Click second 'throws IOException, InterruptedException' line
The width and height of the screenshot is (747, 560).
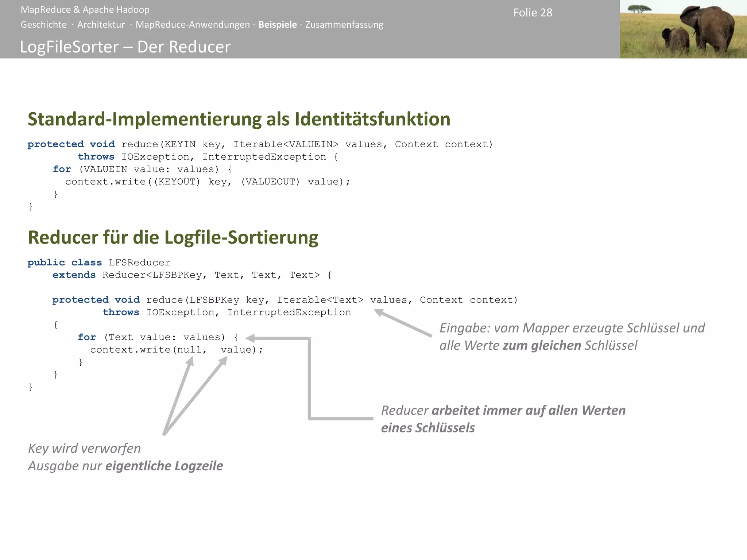tap(227, 312)
